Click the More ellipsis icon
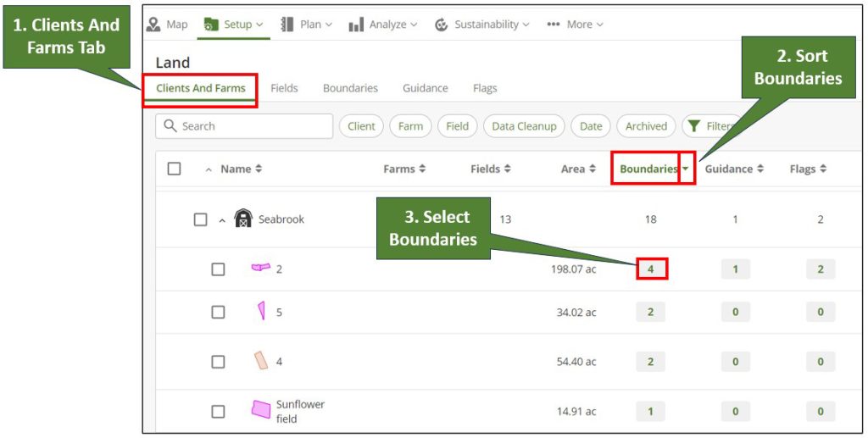Image resolution: width=868 pixels, height=438 pixels. coord(553,25)
